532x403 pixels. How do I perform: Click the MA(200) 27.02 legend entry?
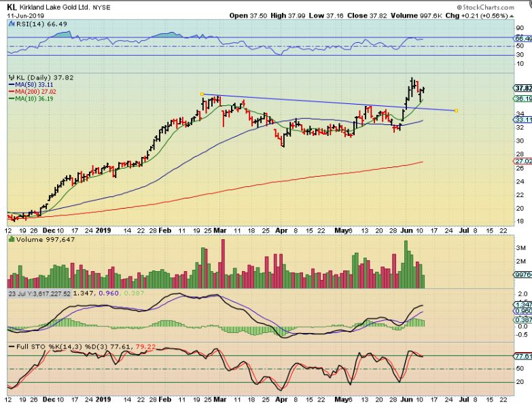pos(33,92)
